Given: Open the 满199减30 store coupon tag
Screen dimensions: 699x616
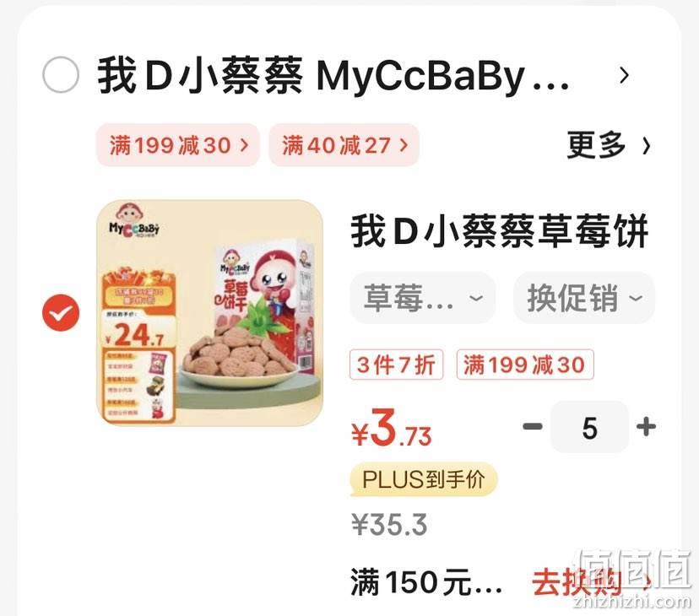Looking at the screenshot, I should (178, 145).
